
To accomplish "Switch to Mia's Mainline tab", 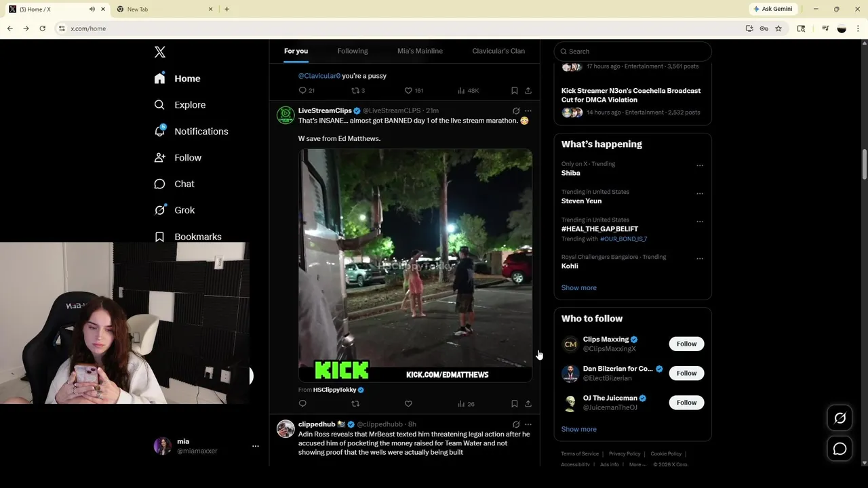I will (420, 51).
